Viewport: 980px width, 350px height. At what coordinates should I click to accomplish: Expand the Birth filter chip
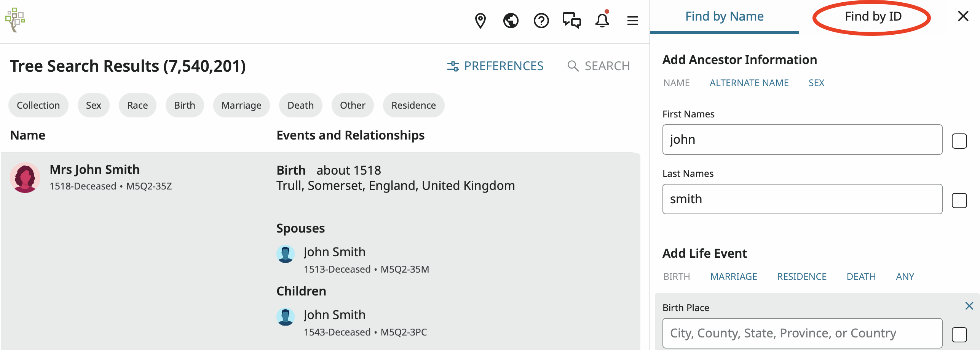pyautogui.click(x=185, y=105)
